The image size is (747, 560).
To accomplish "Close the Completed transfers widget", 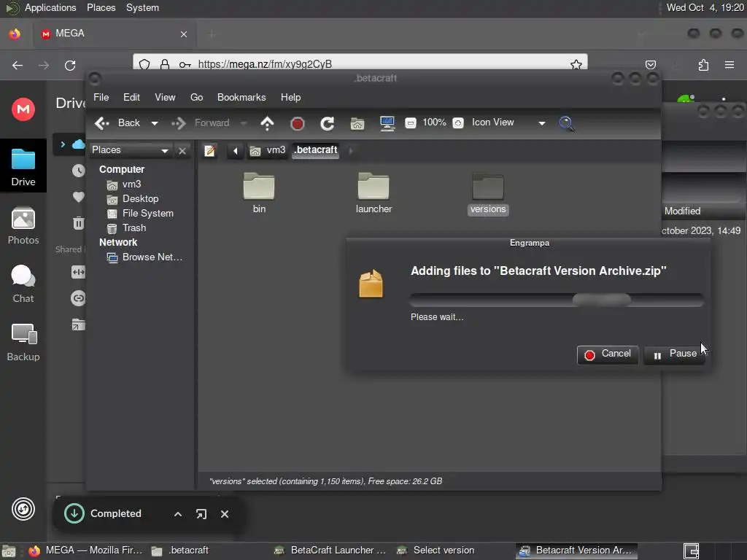I will pyautogui.click(x=225, y=514).
